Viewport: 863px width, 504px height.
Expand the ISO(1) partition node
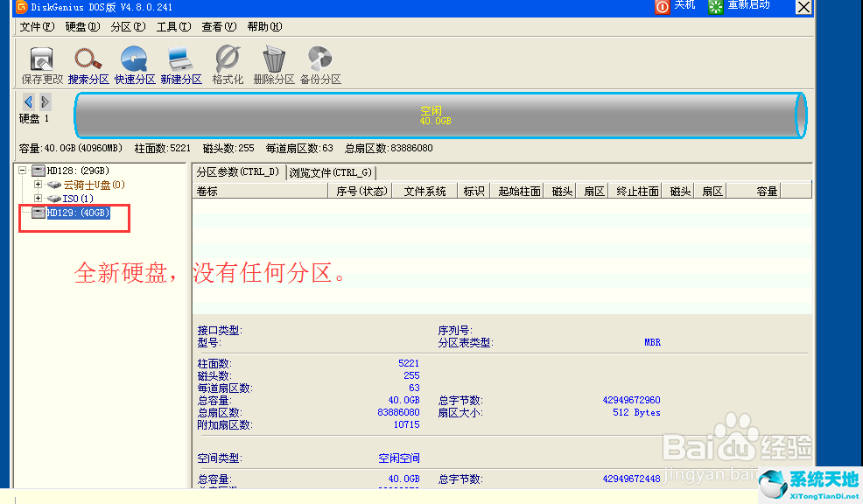38,199
